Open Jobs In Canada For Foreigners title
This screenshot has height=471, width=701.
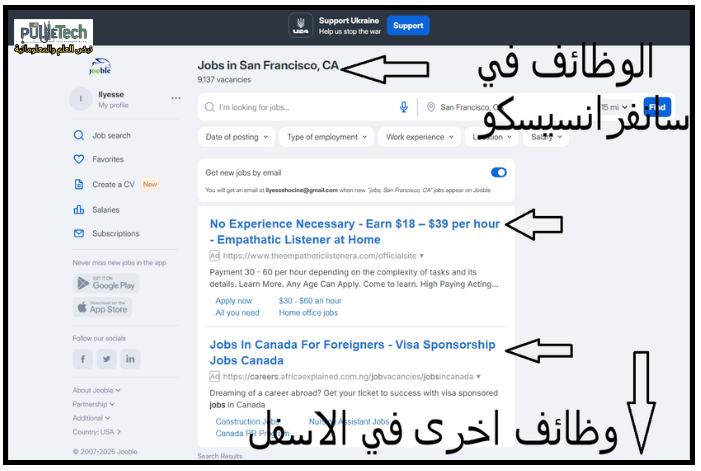[x=352, y=352]
